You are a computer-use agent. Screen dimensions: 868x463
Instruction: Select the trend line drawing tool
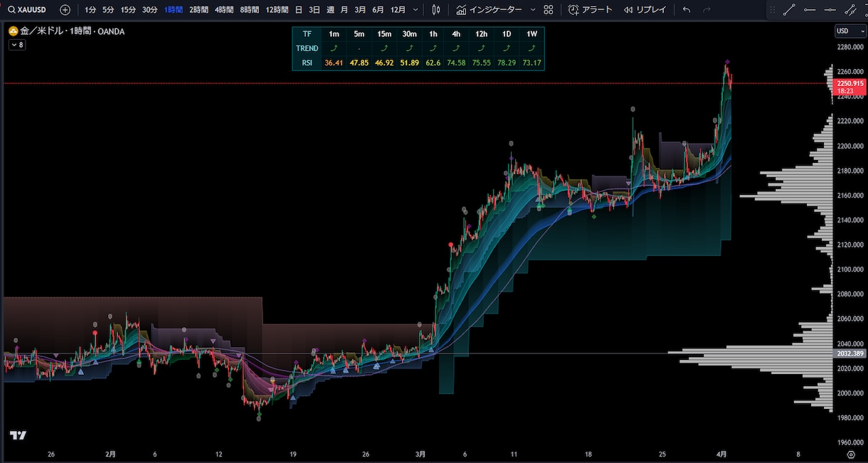[x=789, y=10]
